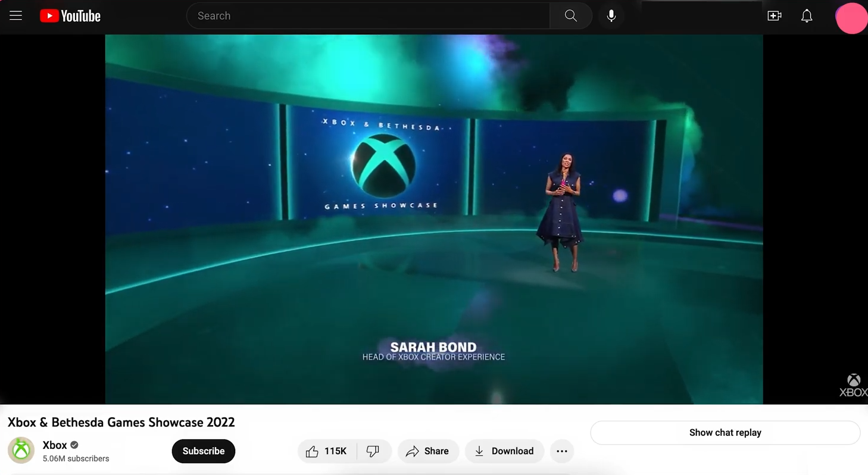The height and width of the screenshot is (475, 868).
Task: Click the magnifying glass search button
Action: tap(570, 16)
